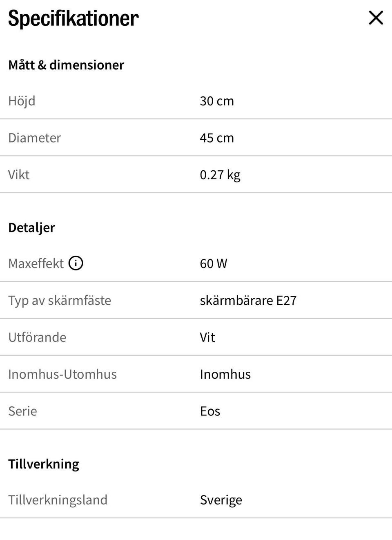The image size is (392, 540).
Task: Select the Sverige value
Action: pyautogui.click(x=221, y=500)
